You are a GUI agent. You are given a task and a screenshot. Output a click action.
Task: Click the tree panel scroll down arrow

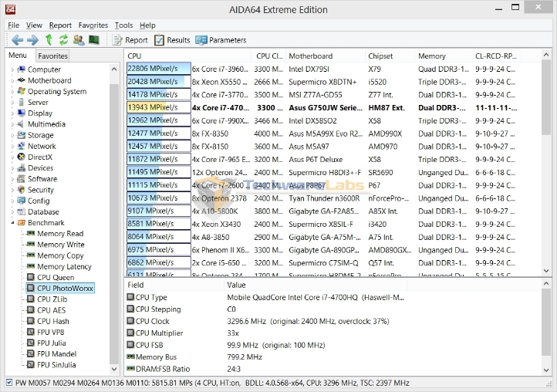(114, 369)
